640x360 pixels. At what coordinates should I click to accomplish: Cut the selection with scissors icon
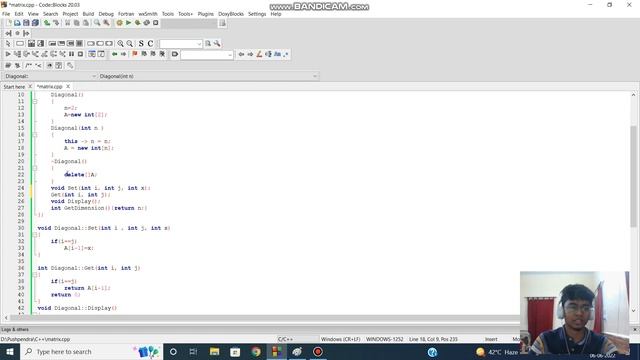[68, 23]
